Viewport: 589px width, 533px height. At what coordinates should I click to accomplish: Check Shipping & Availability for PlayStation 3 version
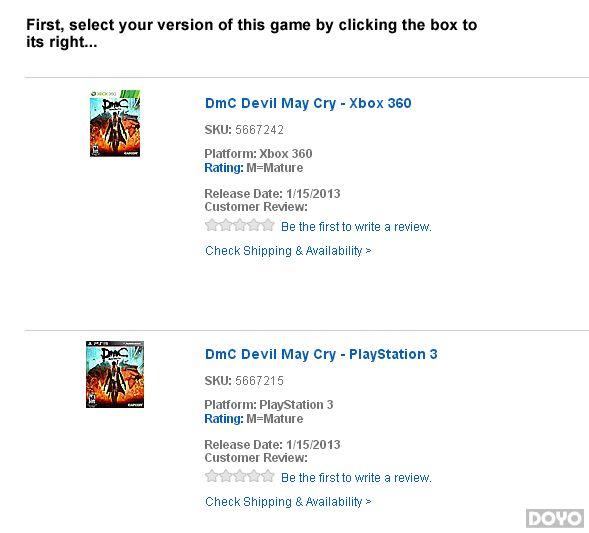point(288,501)
